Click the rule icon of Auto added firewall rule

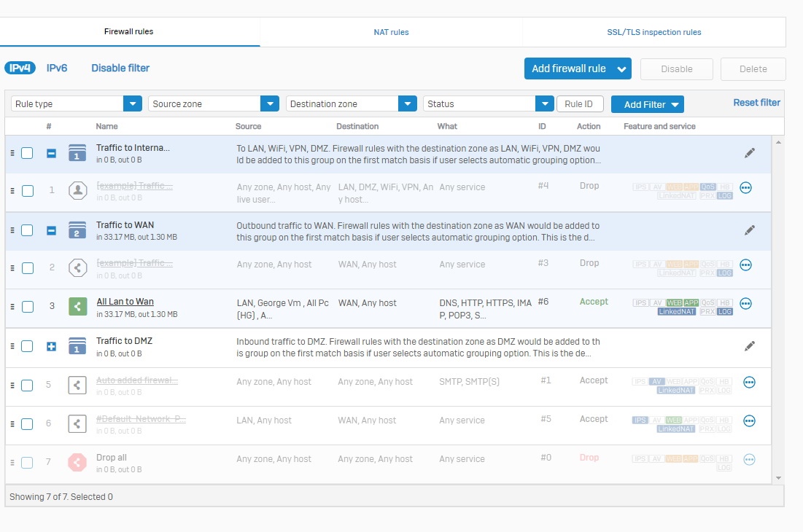click(77, 385)
